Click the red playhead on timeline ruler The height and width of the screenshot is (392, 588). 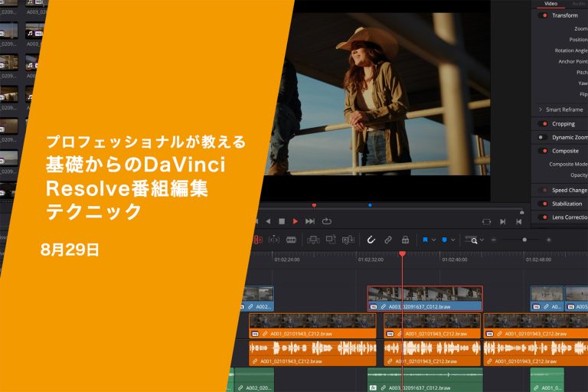(403, 254)
